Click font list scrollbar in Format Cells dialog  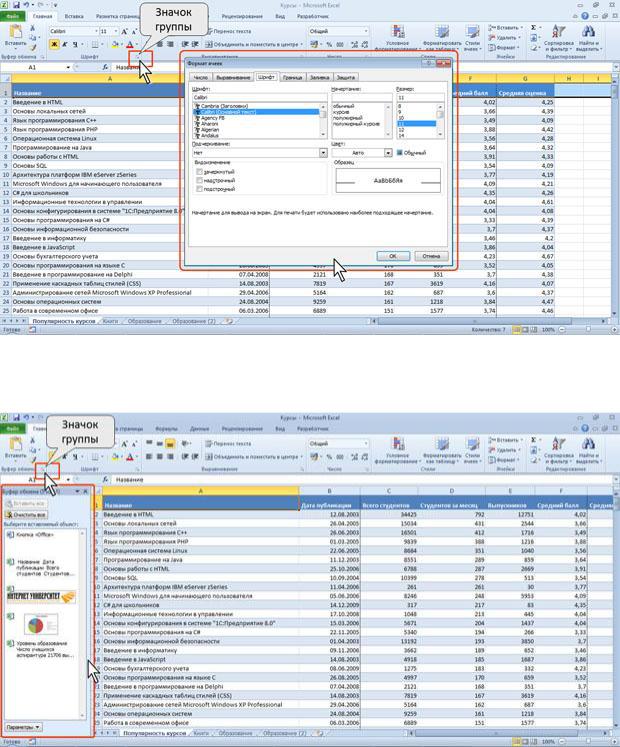point(323,121)
